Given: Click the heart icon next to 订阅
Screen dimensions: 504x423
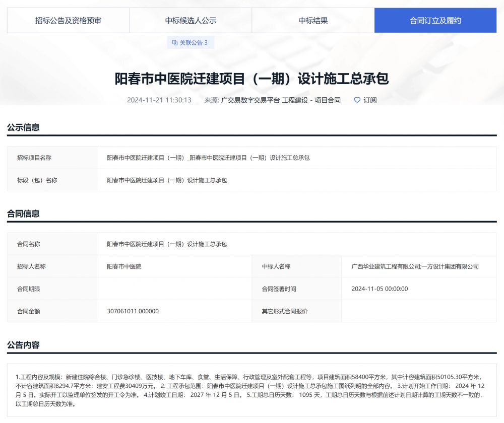Looking at the screenshot, I should 357,100.
